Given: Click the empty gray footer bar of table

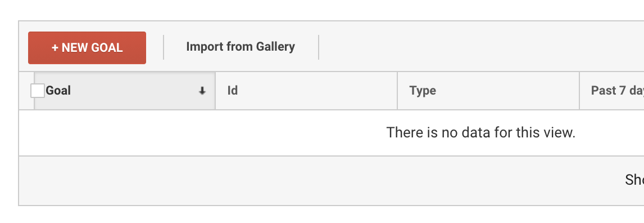Looking at the screenshot, I should tap(320, 181).
